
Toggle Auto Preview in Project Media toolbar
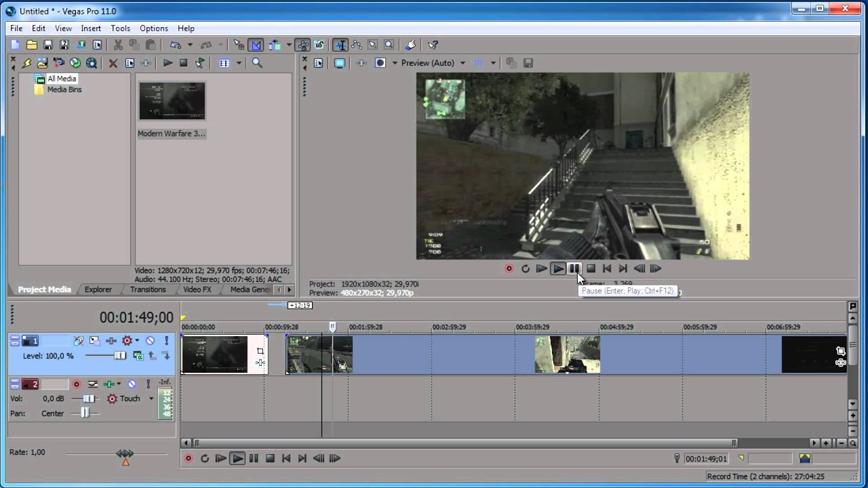click(x=200, y=63)
